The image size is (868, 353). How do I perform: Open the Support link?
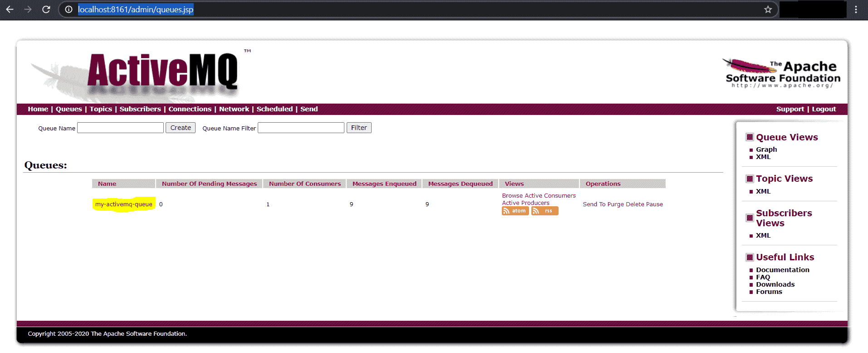790,109
